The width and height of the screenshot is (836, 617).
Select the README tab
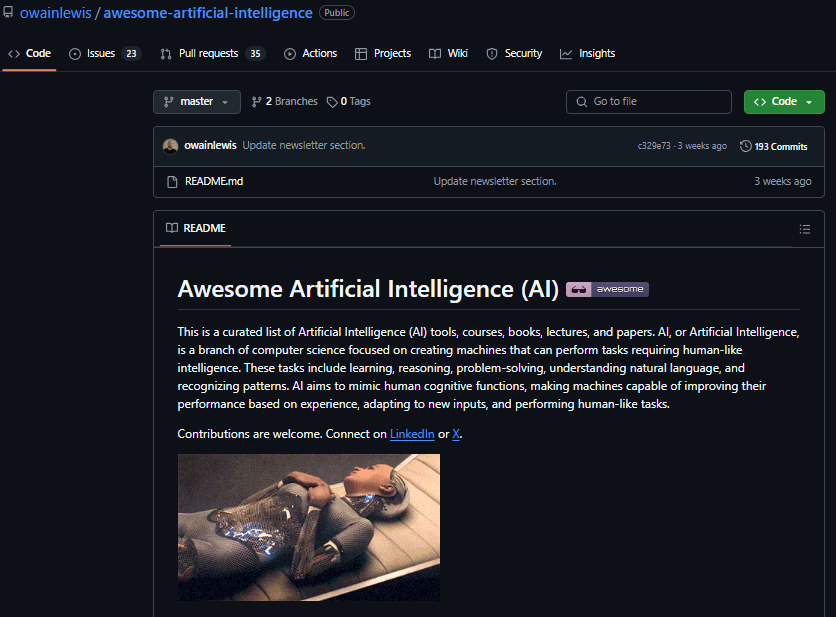point(196,228)
